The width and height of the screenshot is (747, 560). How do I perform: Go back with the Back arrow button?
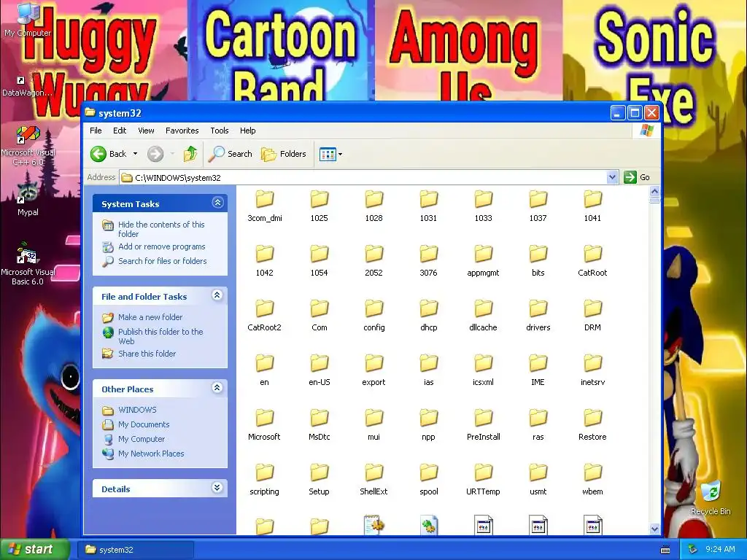108,154
